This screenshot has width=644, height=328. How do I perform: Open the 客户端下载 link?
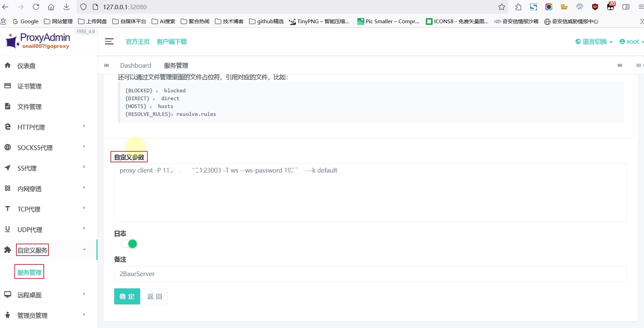point(172,42)
